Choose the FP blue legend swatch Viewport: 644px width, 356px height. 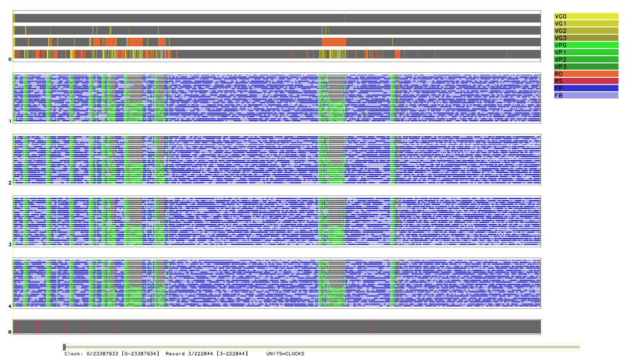click(x=586, y=88)
